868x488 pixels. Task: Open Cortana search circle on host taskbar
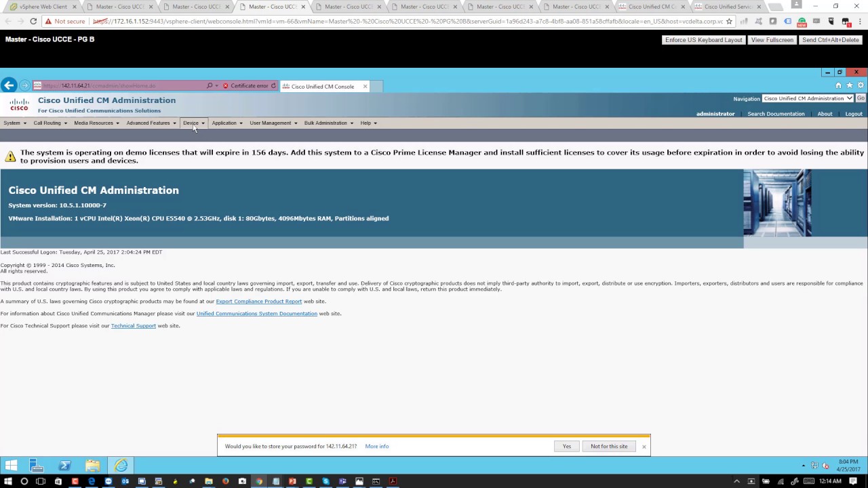point(24,481)
